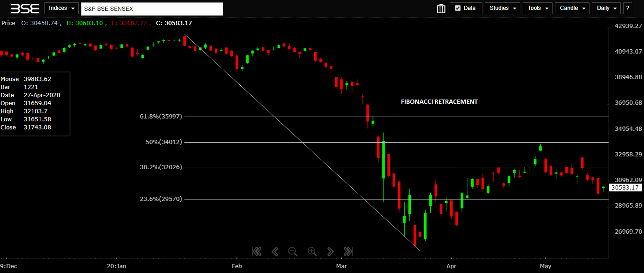
Task: Open the Studies dropdown menu
Action: pos(502,8)
